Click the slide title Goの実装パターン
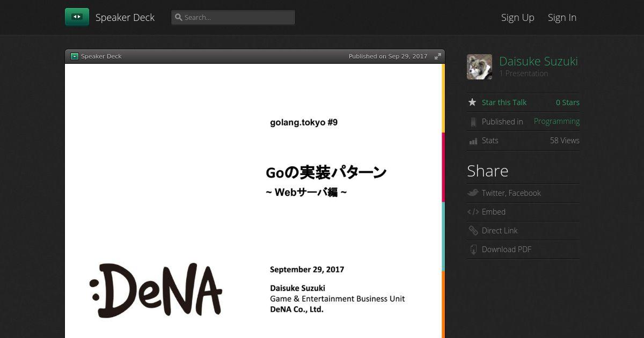The height and width of the screenshot is (338, 644). pyautogui.click(x=326, y=172)
